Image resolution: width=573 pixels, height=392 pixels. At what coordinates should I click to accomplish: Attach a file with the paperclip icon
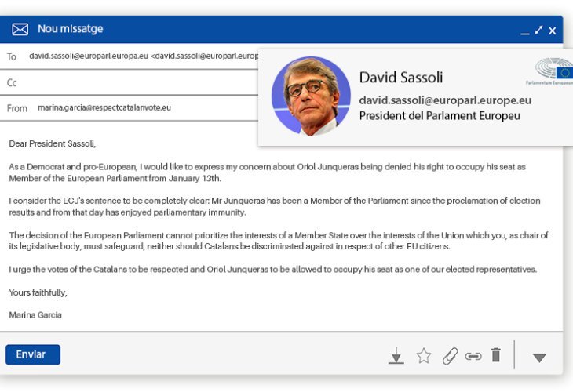pos(449,356)
